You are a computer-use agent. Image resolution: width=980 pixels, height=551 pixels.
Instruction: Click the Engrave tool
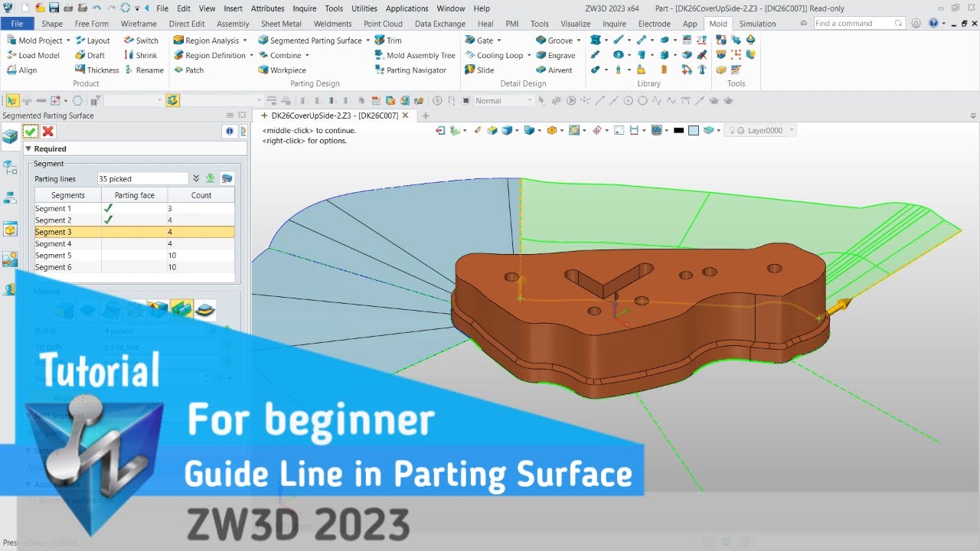pyautogui.click(x=555, y=55)
